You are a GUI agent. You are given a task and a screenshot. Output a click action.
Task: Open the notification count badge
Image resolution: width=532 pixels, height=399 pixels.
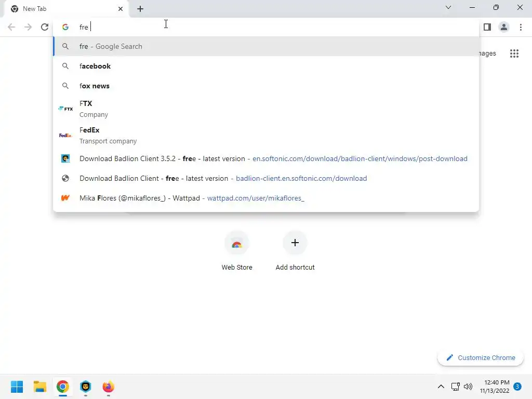tap(517, 387)
